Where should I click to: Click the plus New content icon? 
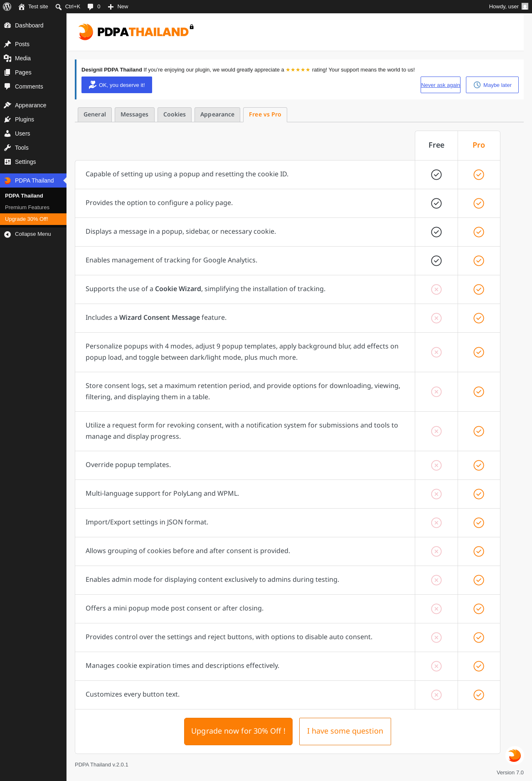pos(111,7)
